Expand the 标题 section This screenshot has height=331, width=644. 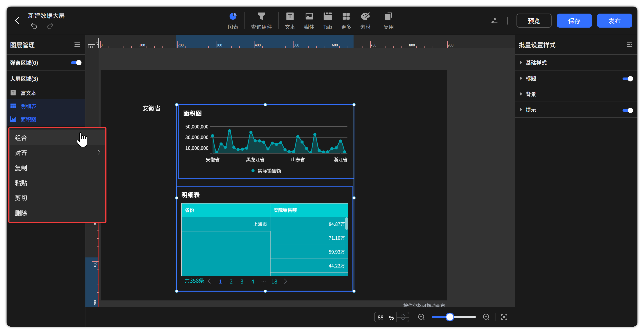click(521, 78)
